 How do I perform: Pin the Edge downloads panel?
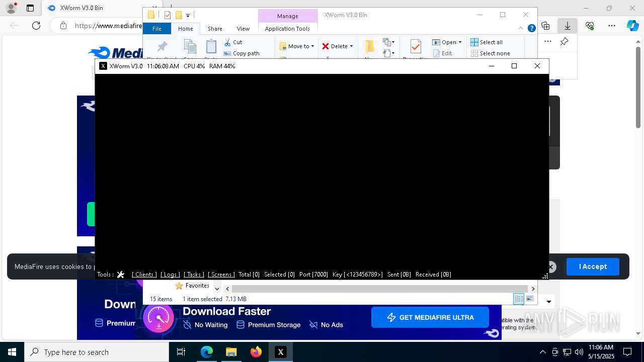click(x=564, y=42)
